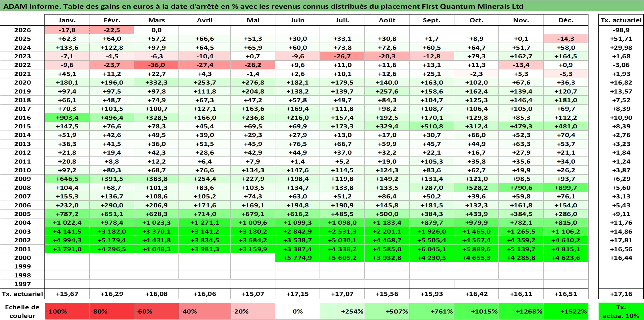Screen dimensions: 644x320
Task: Select the cell -17,8 for January 2026
Action: [67, 30]
